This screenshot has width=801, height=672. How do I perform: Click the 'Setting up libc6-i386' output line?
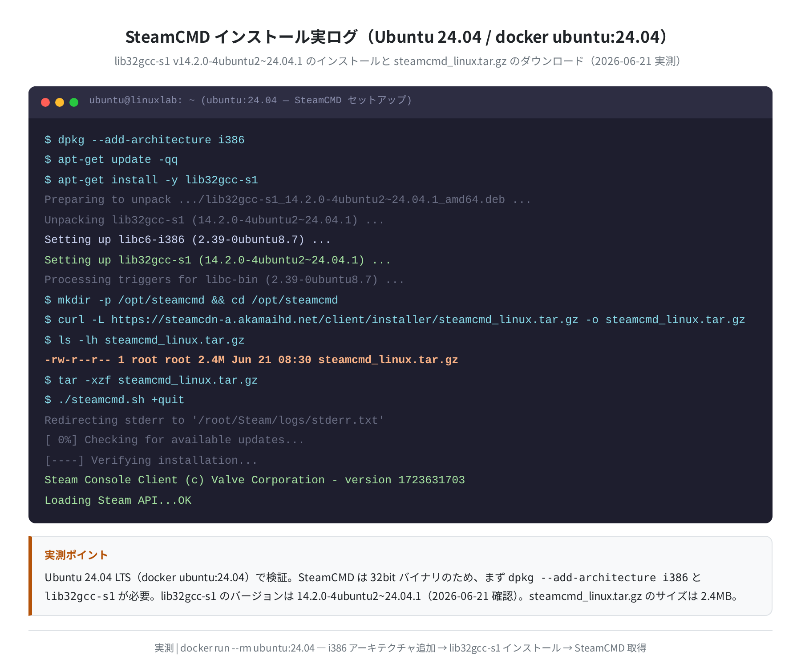(x=187, y=240)
